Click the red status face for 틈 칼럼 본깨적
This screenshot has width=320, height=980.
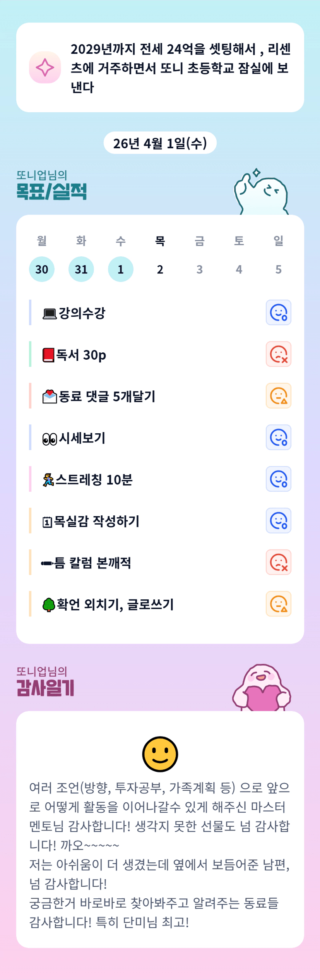278,562
